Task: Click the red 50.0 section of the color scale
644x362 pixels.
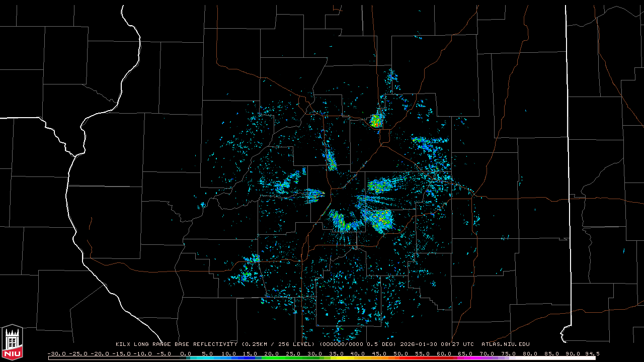Action: click(x=400, y=358)
